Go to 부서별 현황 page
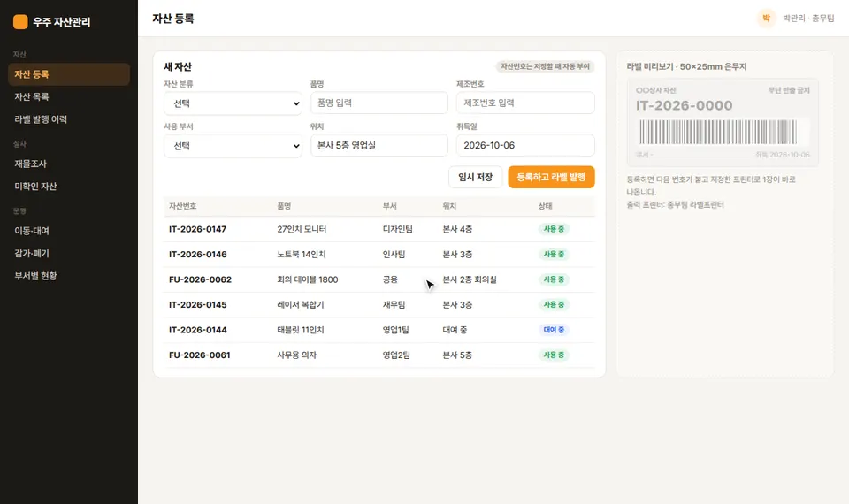 tap(69, 276)
